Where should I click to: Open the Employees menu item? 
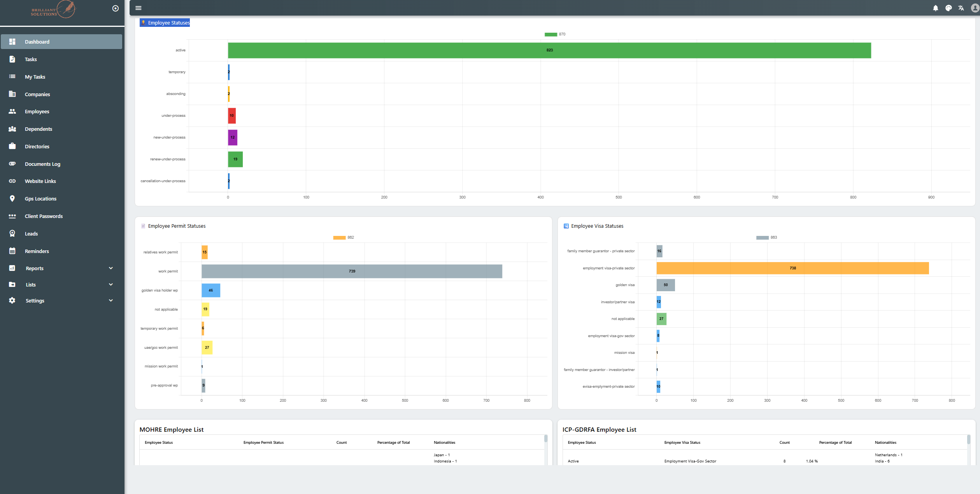pos(37,112)
